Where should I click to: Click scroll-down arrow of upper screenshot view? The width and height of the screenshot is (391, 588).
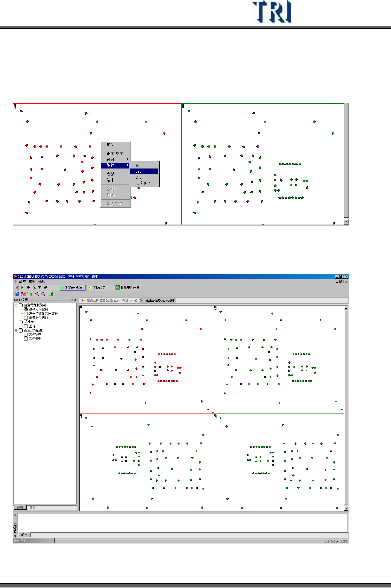coord(346,222)
